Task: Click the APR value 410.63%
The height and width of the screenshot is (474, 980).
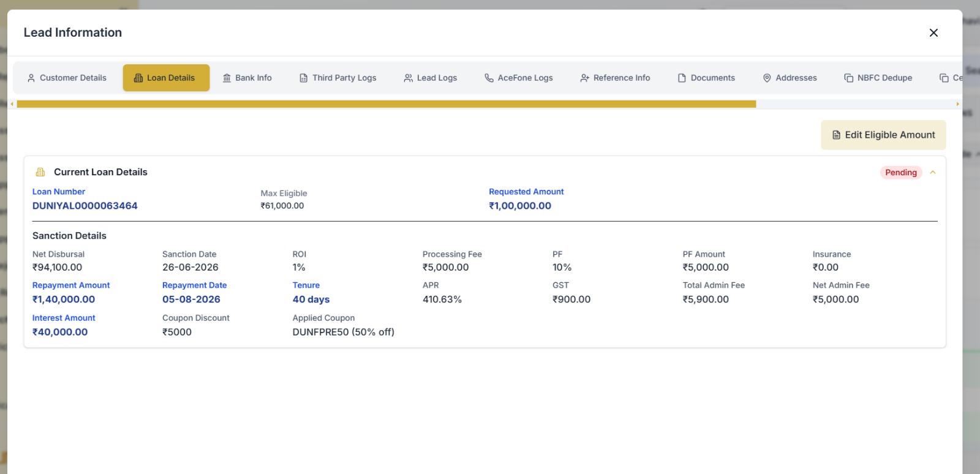Action: click(x=442, y=299)
